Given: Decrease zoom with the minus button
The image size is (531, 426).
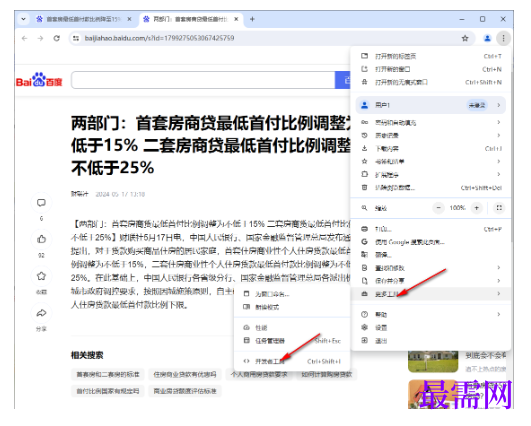Looking at the screenshot, I should coord(439,208).
